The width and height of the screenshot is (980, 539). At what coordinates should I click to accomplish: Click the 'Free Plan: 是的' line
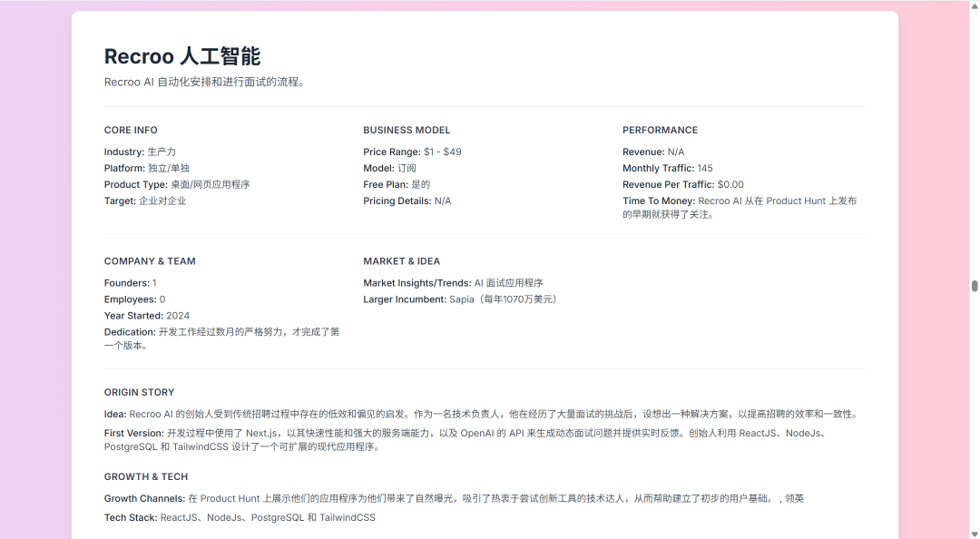[397, 184]
